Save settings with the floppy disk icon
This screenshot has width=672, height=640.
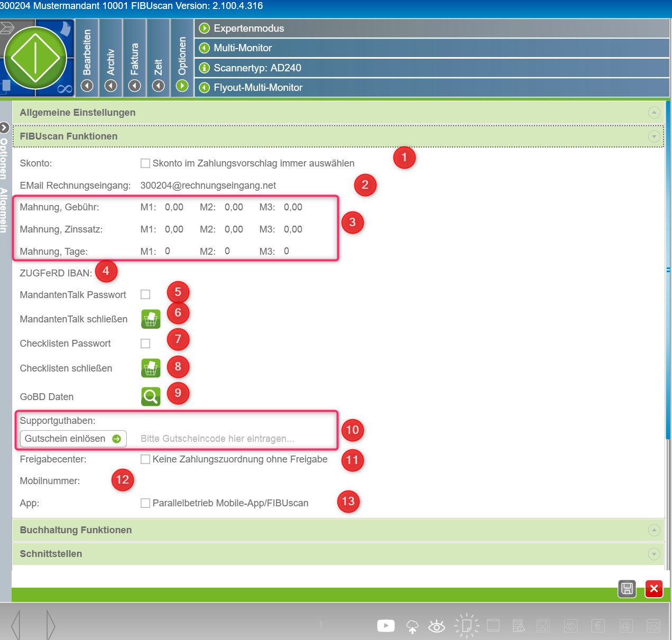[627, 589]
